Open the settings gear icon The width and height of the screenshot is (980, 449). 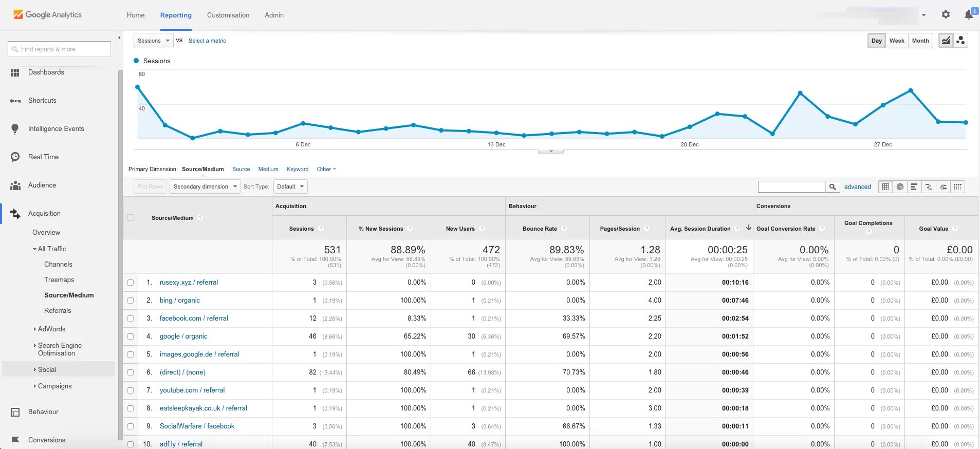946,15
